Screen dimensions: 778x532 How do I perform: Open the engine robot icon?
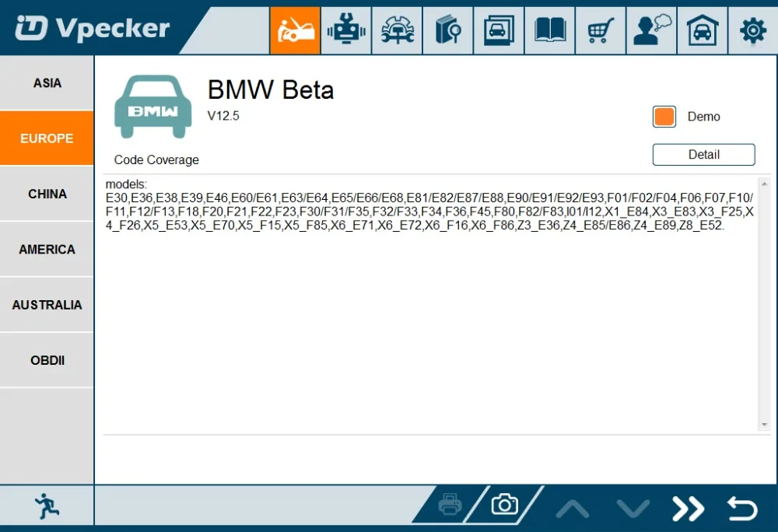[346, 30]
